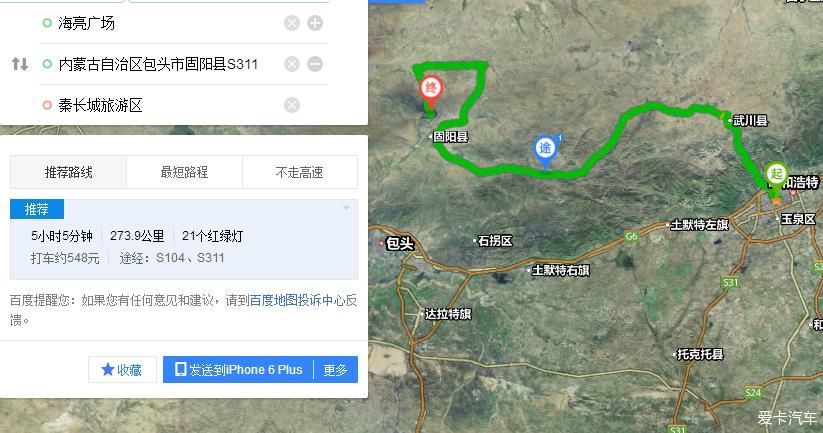823x433 pixels.
Task: Clear the 秦长城旅游区 destination field
Action: [x=292, y=105]
